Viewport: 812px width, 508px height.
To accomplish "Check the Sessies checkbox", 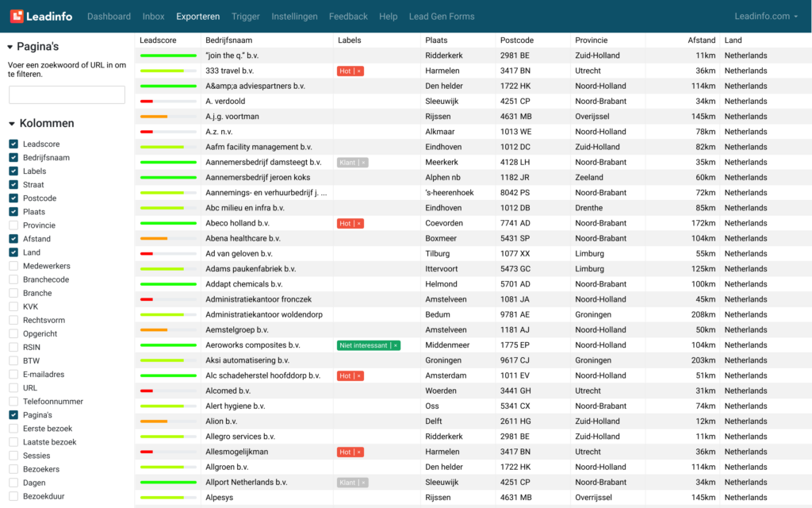I will 13,456.
